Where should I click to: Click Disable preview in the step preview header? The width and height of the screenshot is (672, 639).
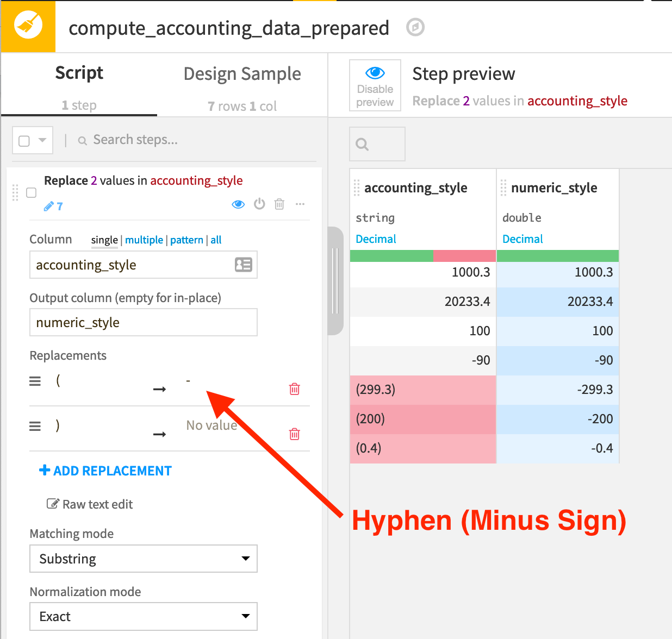point(375,85)
